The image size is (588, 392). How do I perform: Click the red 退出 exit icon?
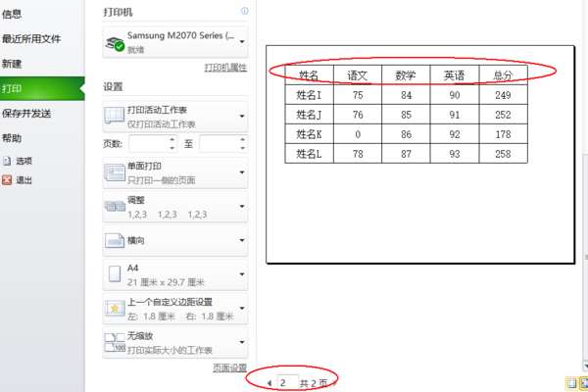click(x=7, y=180)
